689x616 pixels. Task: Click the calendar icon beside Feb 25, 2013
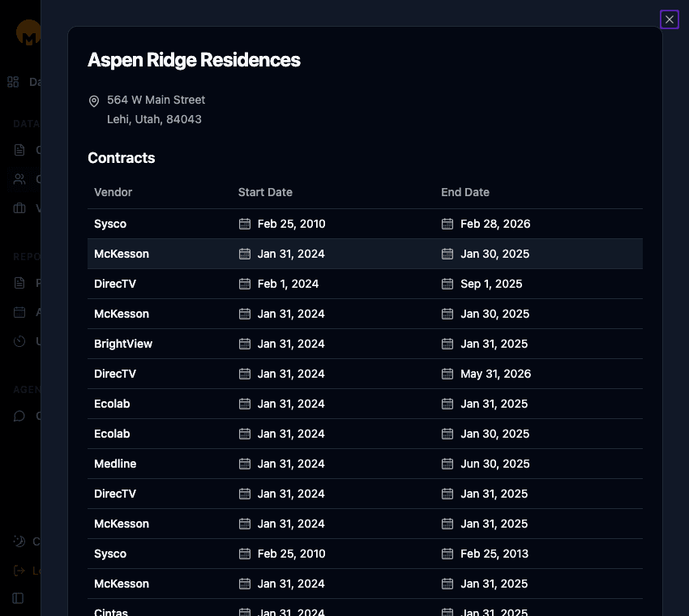[x=447, y=554]
